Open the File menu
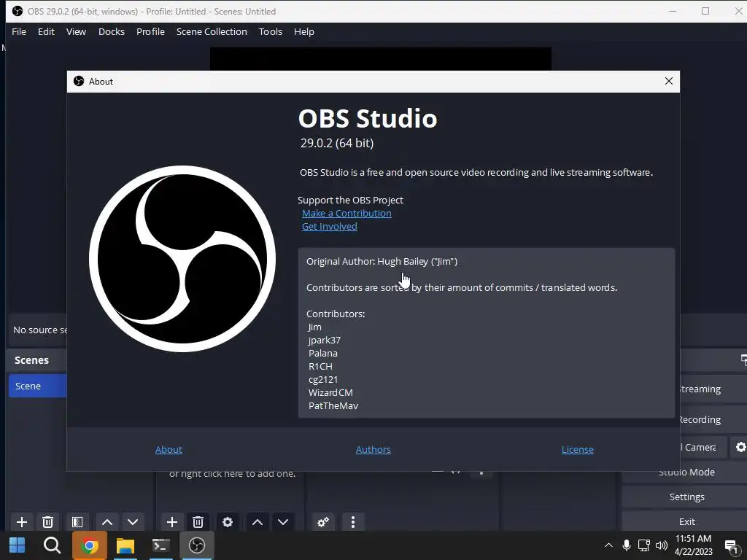 click(x=19, y=31)
